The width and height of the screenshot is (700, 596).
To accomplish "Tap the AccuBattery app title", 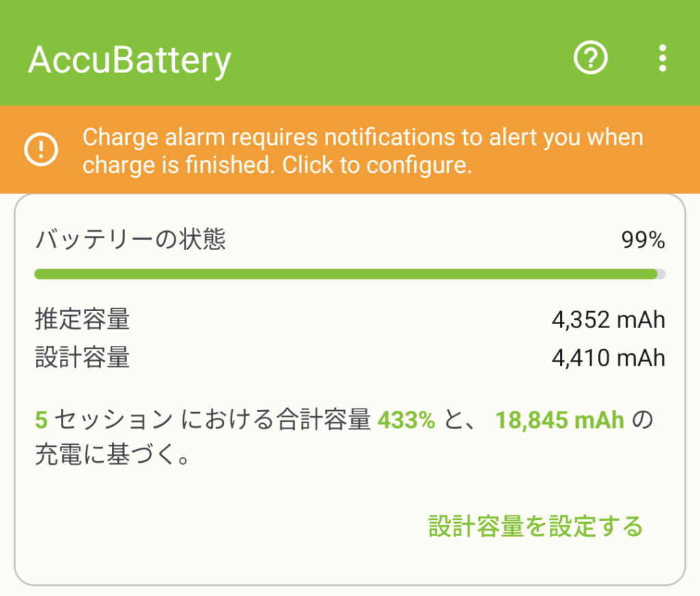I will click(129, 60).
